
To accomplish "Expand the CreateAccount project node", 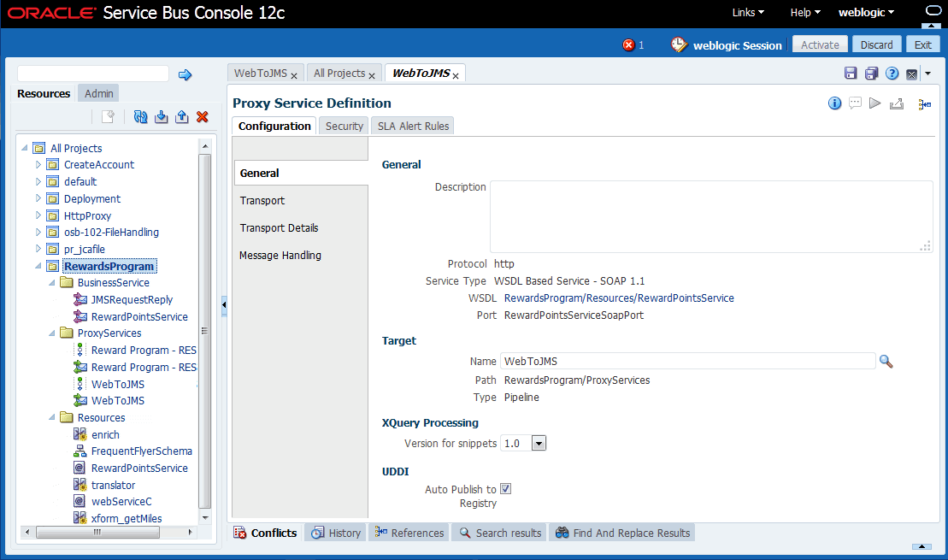I will tap(38, 164).
